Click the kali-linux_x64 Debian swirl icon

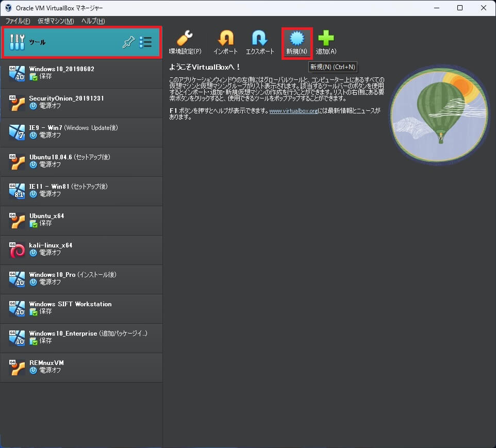click(17, 250)
